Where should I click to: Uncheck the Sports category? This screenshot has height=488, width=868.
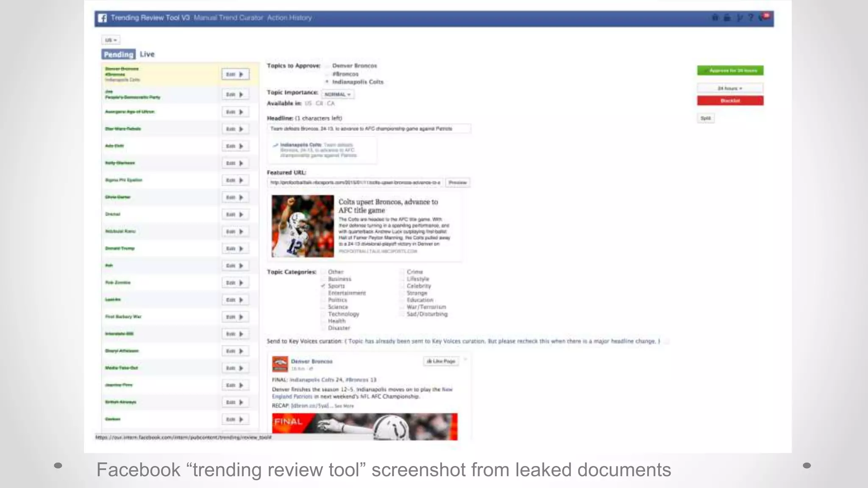(x=323, y=286)
